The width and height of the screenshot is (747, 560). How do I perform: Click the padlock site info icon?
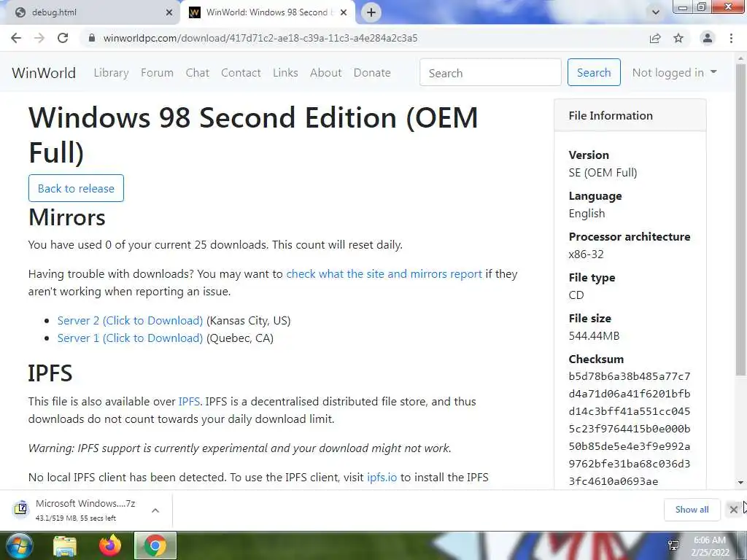point(92,38)
